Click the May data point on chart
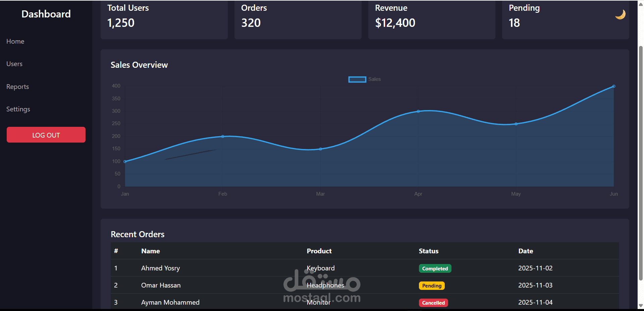This screenshot has width=644, height=311. pos(516,124)
